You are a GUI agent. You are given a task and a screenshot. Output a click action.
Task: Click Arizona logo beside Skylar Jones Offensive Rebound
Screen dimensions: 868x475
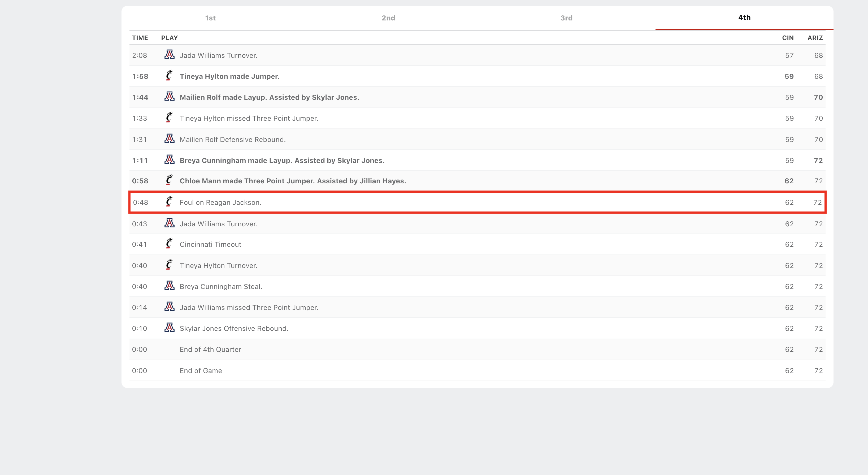(169, 328)
